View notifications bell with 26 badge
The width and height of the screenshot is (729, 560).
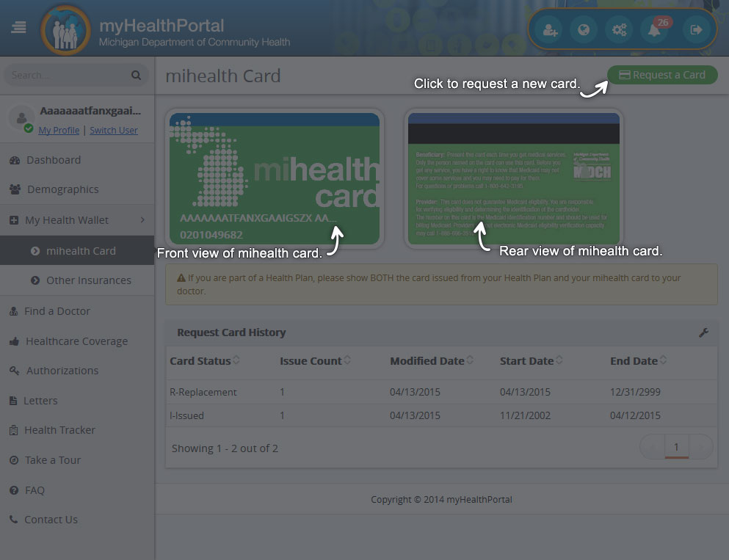point(655,29)
